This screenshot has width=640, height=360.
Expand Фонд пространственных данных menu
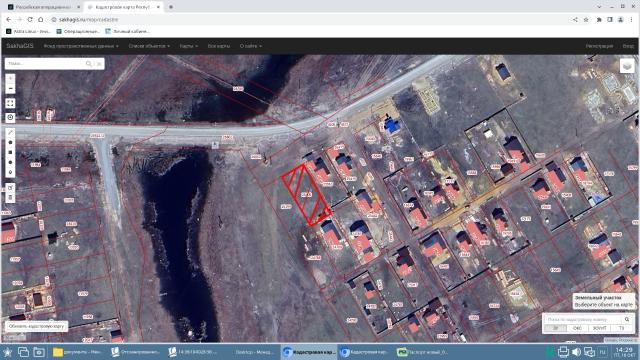[x=81, y=46]
